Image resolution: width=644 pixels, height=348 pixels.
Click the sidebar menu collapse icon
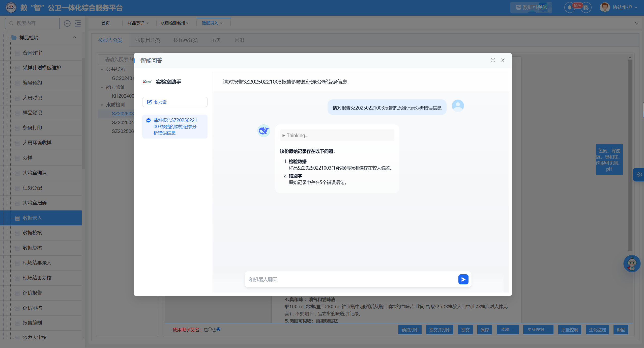(x=78, y=23)
